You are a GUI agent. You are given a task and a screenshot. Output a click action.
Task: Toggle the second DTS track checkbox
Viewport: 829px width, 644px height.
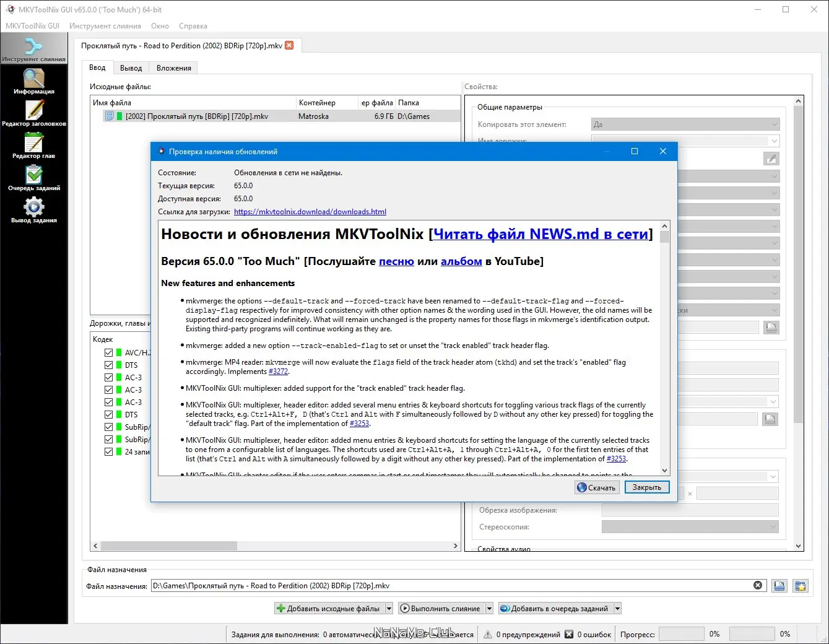tap(109, 414)
